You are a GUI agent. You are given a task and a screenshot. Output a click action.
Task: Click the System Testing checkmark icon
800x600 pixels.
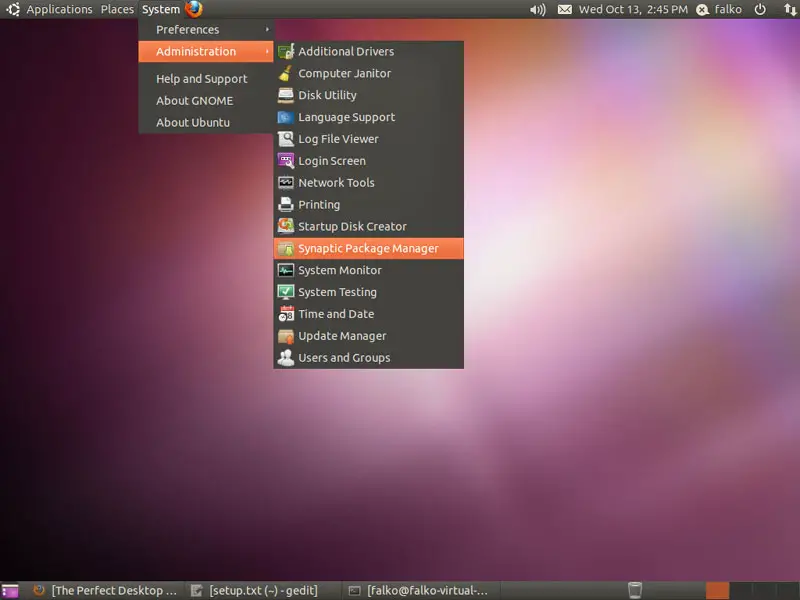pyautogui.click(x=286, y=292)
